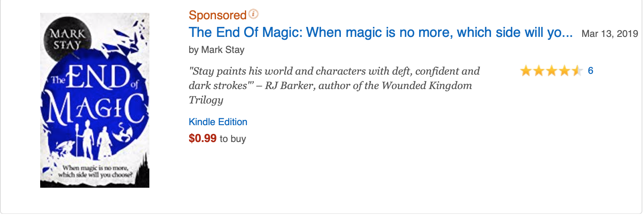The height and width of the screenshot is (215, 644).
Task: Click the author name Mark Stay
Action: tap(223, 50)
